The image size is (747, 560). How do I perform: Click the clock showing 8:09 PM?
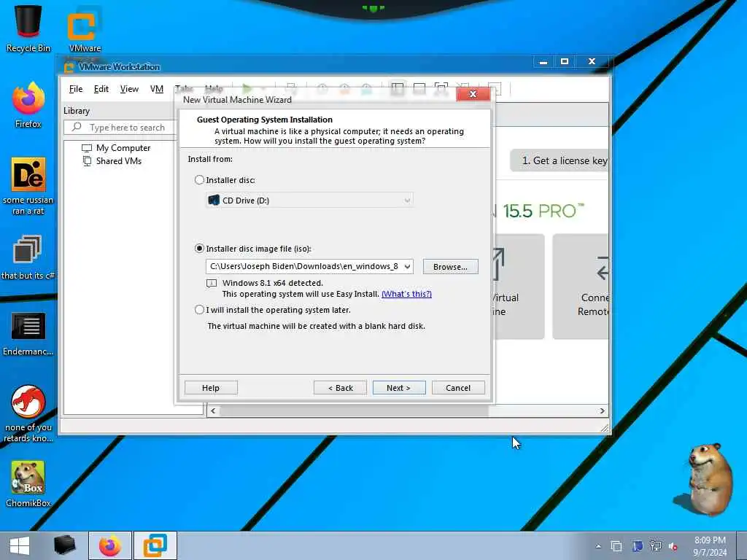[710, 540]
